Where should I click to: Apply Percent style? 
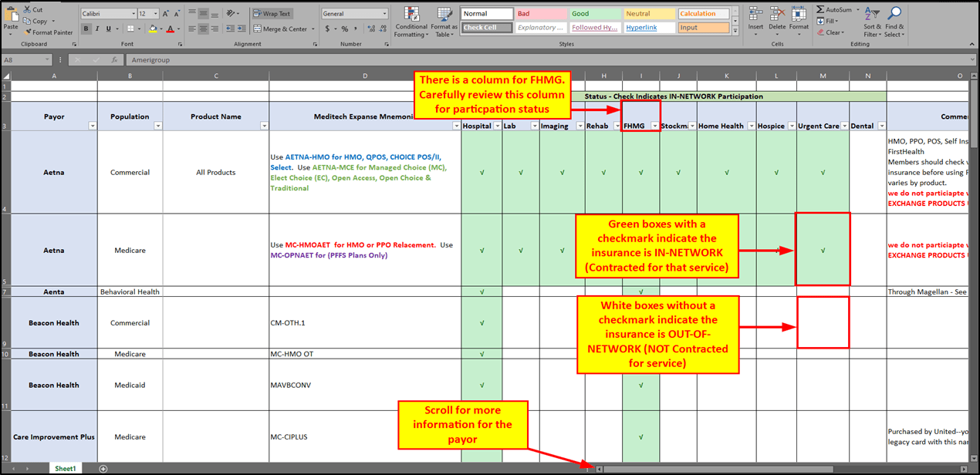[x=344, y=29]
